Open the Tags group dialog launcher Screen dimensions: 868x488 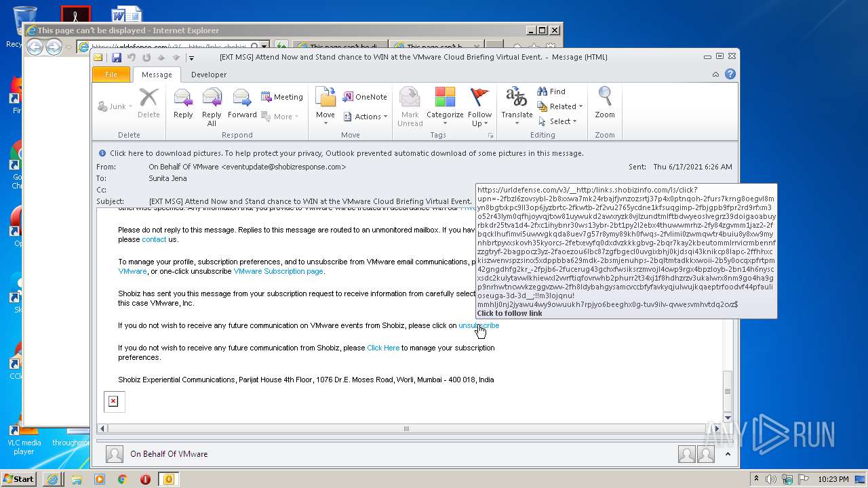(x=490, y=136)
